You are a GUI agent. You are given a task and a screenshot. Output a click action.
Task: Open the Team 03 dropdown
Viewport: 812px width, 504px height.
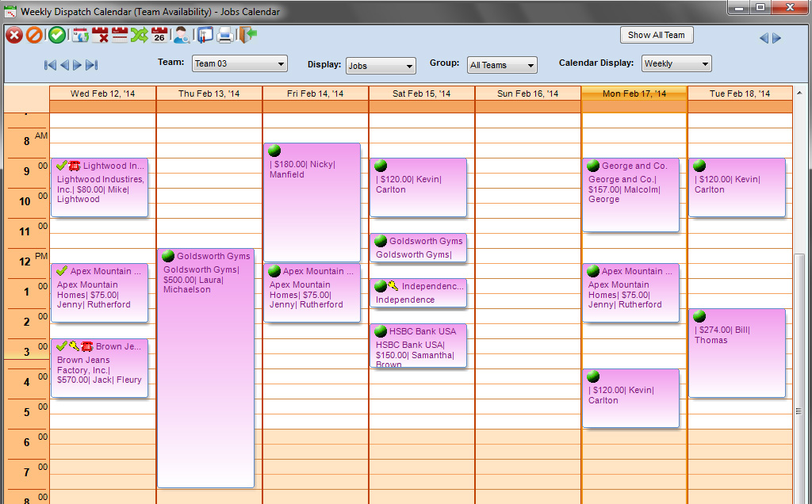(239, 63)
